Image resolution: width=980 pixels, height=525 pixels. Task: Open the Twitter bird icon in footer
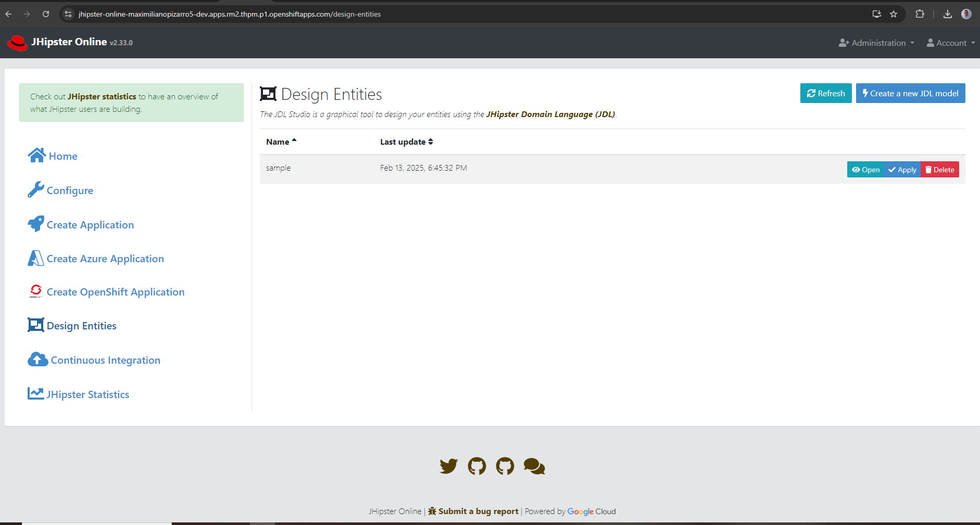pyautogui.click(x=448, y=466)
